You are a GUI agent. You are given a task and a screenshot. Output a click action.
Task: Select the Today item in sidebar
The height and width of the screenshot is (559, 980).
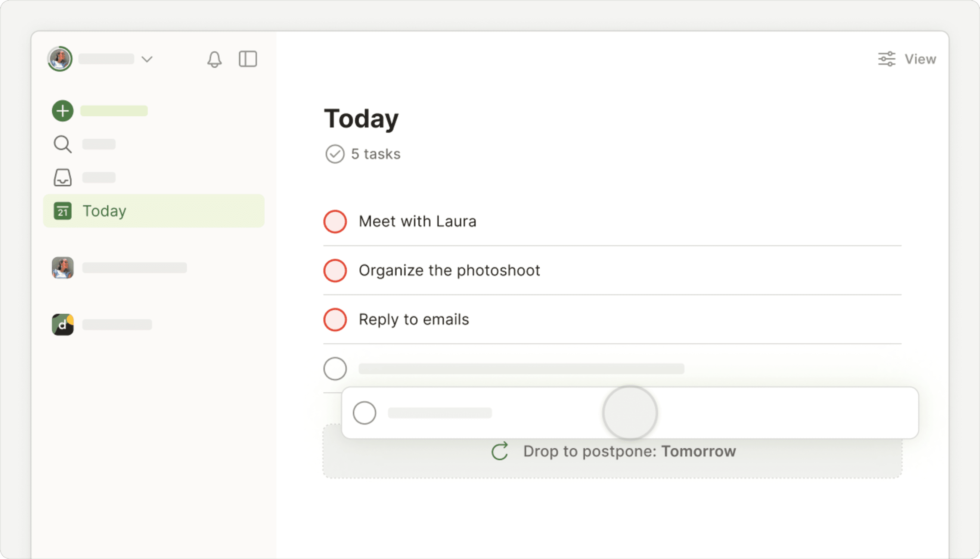click(x=153, y=211)
